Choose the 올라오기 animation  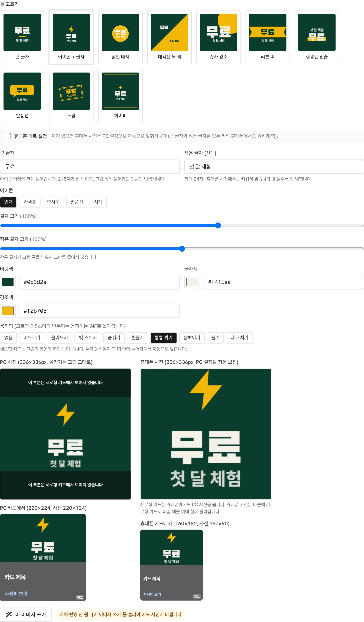pyautogui.click(x=59, y=338)
